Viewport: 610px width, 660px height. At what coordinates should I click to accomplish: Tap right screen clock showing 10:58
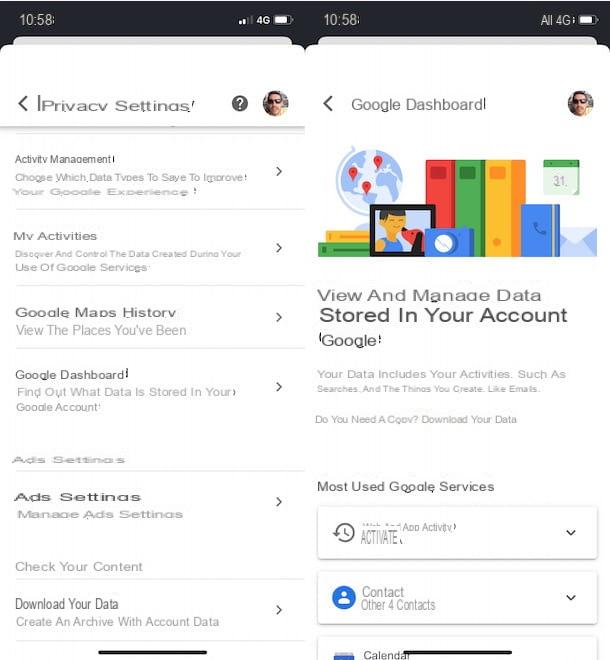point(341,20)
